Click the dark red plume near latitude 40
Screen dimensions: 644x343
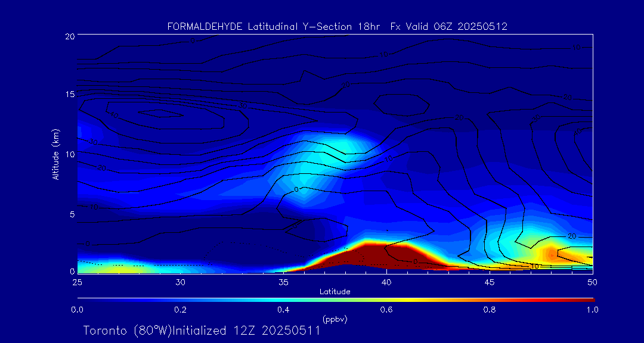coord(382,253)
